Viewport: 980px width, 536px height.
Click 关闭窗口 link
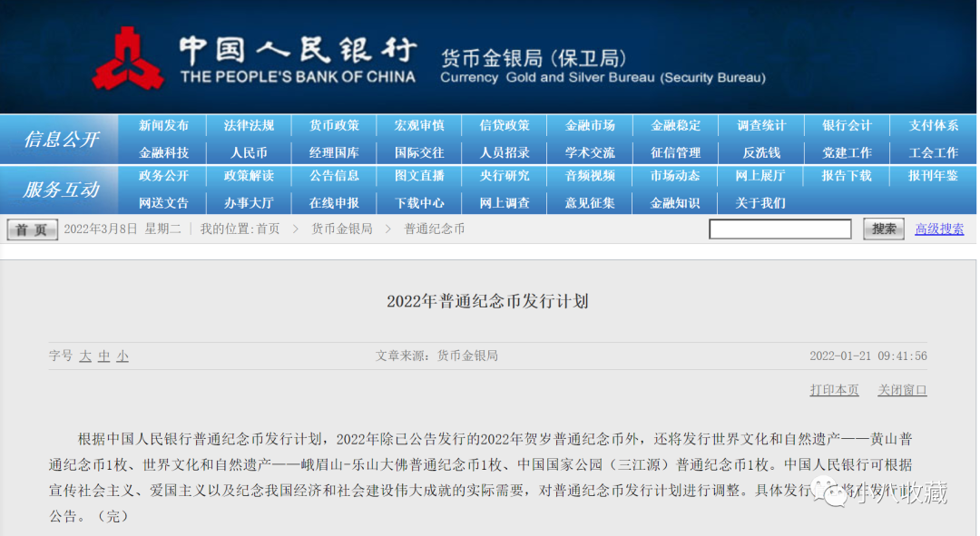[x=903, y=390]
